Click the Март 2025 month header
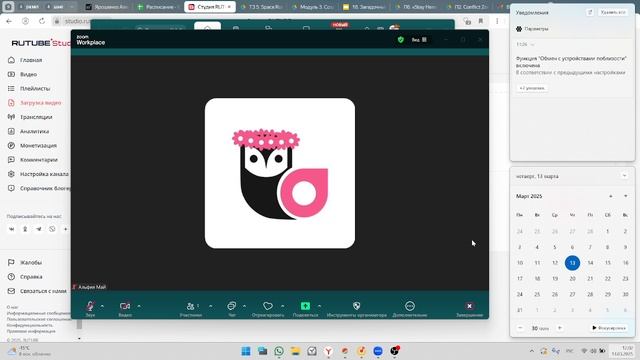 pos(529,196)
